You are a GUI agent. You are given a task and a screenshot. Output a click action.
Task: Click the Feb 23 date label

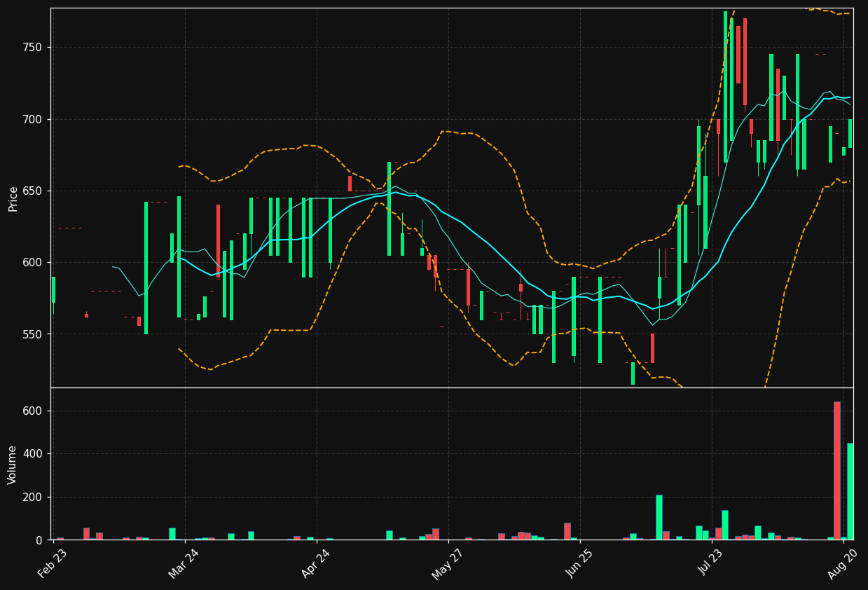52,563
